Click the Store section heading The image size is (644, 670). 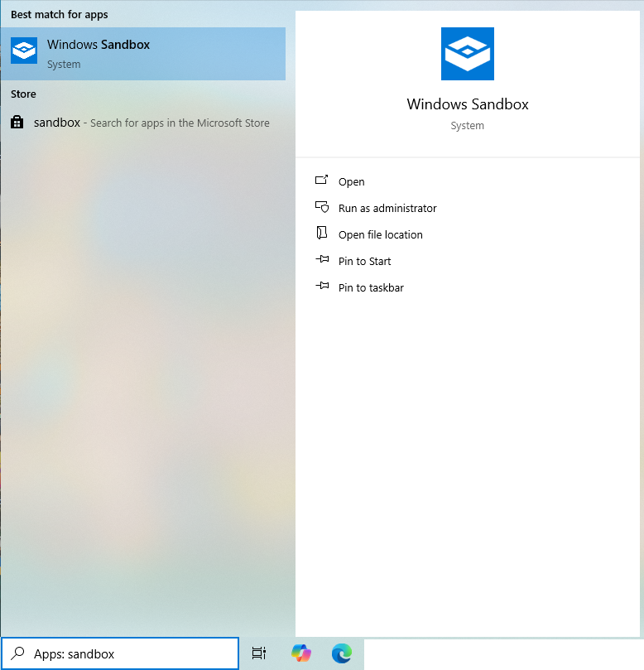pos(23,94)
